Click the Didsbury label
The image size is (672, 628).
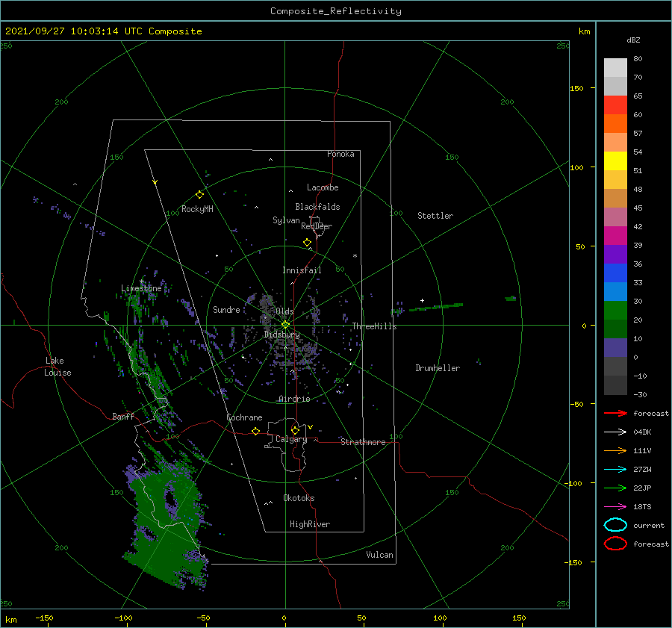pyautogui.click(x=281, y=335)
